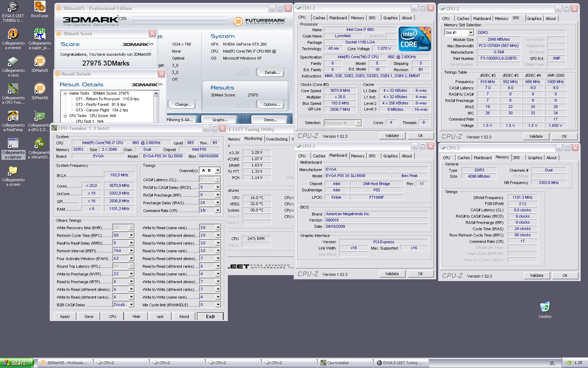Open the super_pi shortcut icon

[x=40, y=39]
